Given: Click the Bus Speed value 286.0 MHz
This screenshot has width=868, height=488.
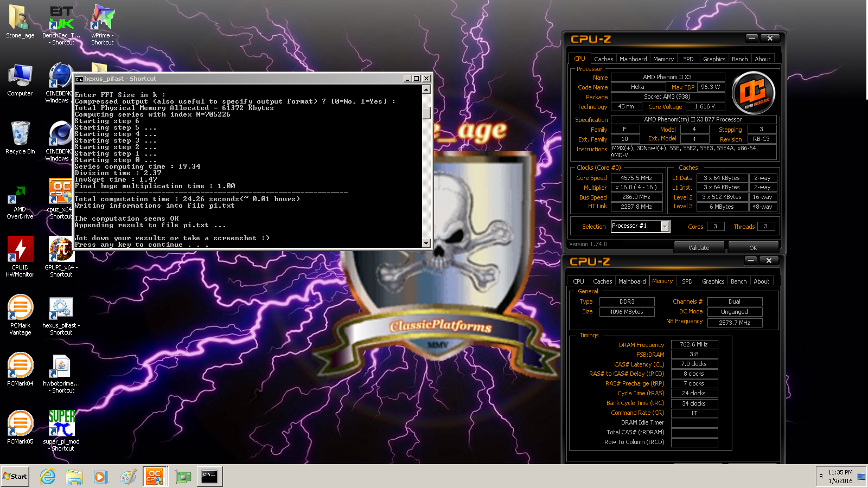Looking at the screenshot, I should coord(637,197).
